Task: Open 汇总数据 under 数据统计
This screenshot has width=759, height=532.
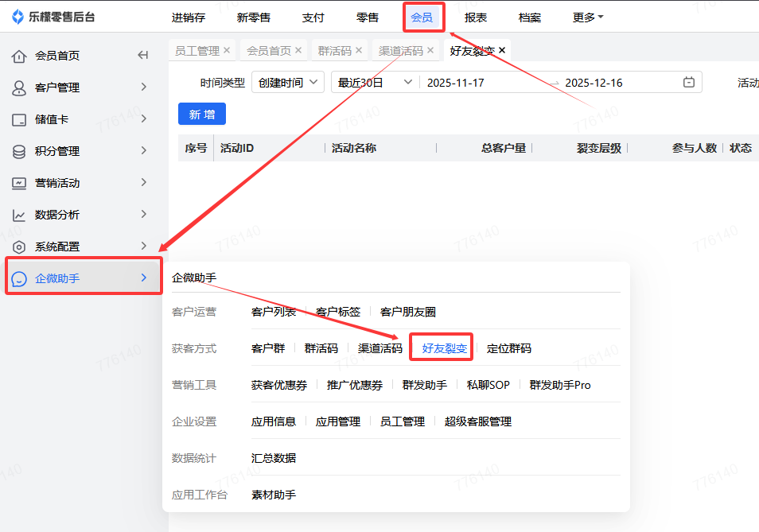Action: pos(274,459)
